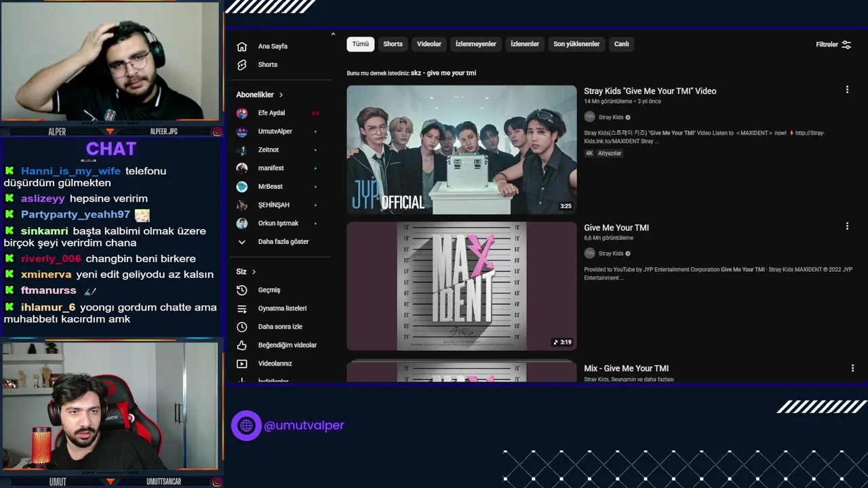Click chat username Hanni_is_my_wife
This screenshot has height=488, width=868.
[x=71, y=171]
